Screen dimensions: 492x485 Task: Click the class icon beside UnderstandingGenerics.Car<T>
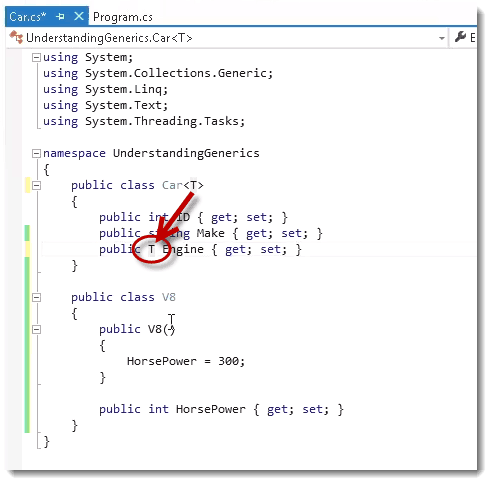coord(16,37)
